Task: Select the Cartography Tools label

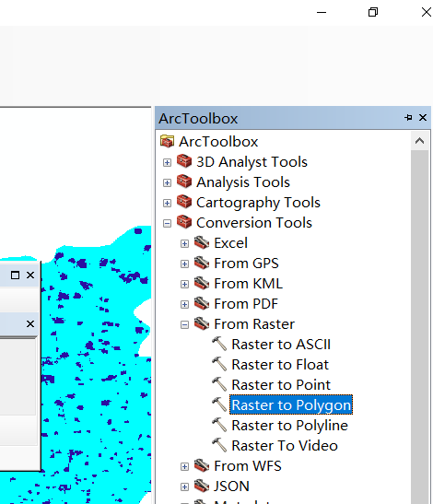Action: (x=258, y=203)
